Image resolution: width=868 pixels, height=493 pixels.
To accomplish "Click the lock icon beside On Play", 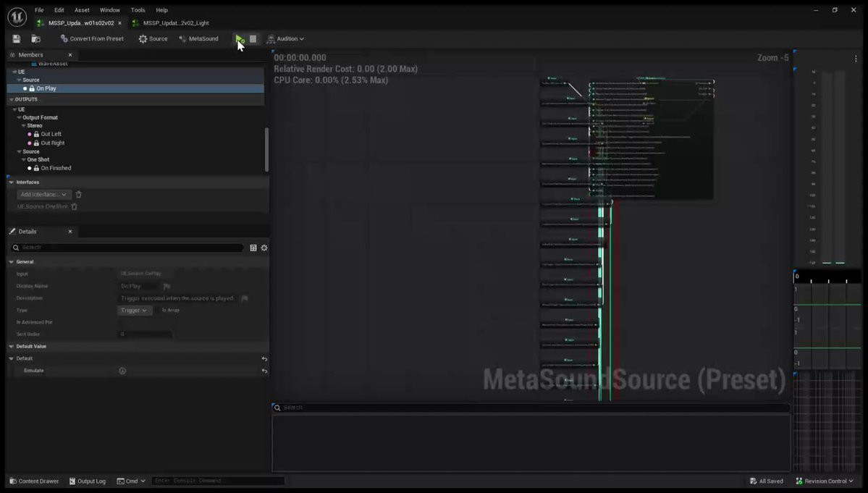I will pyautogui.click(x=32, y=88).
